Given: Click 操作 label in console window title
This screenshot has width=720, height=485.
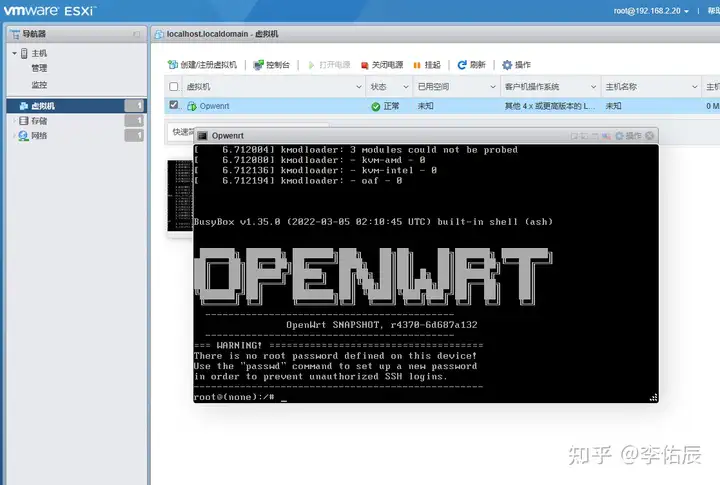Looking at the screenshot, I should click(633, 135).
